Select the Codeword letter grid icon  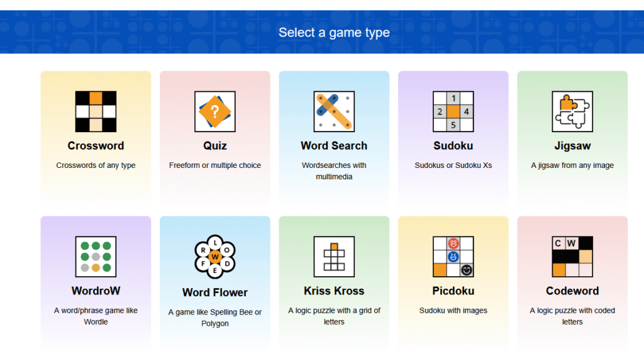tap(572, 257)
